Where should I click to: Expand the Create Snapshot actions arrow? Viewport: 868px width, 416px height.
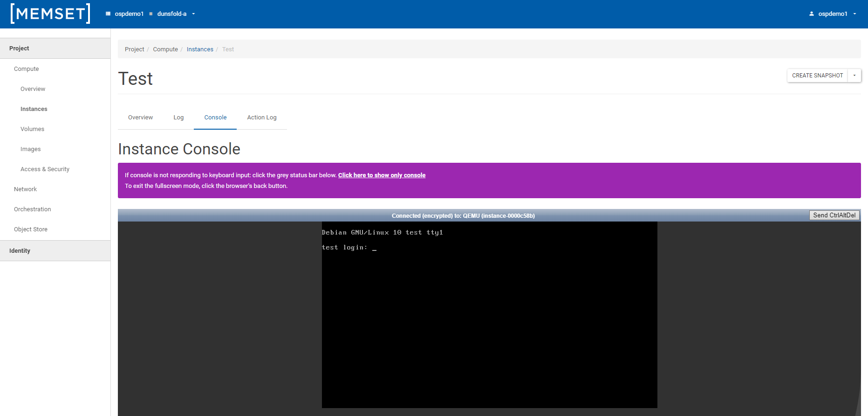[x=854, y=76]
